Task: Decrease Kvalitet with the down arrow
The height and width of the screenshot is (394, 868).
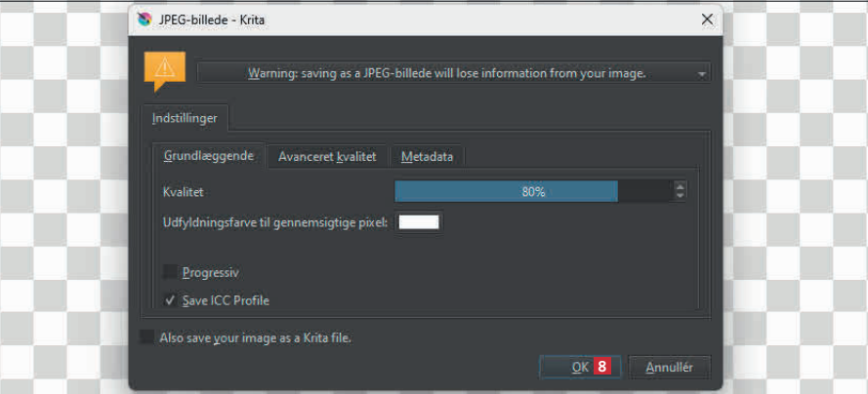Action: [681, 197]
